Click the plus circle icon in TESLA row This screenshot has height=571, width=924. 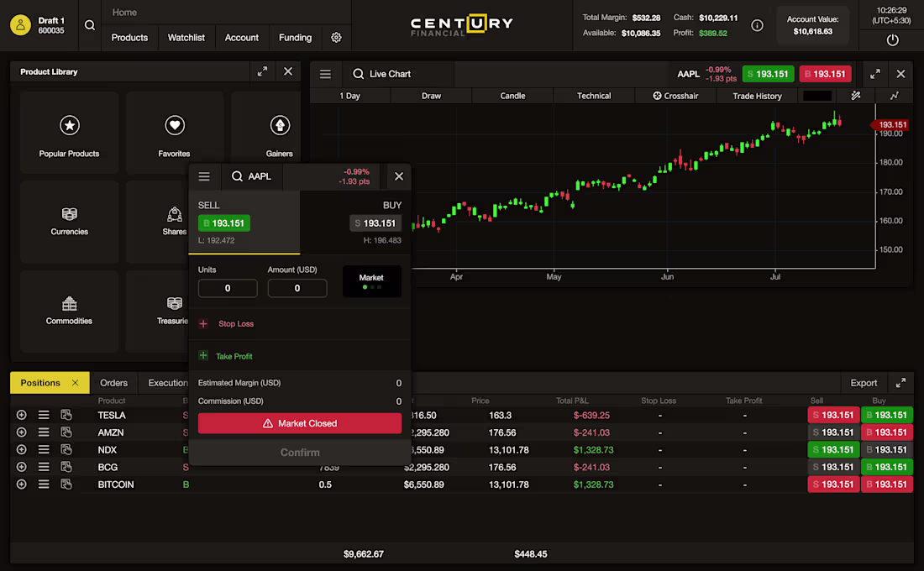(21, 415)
